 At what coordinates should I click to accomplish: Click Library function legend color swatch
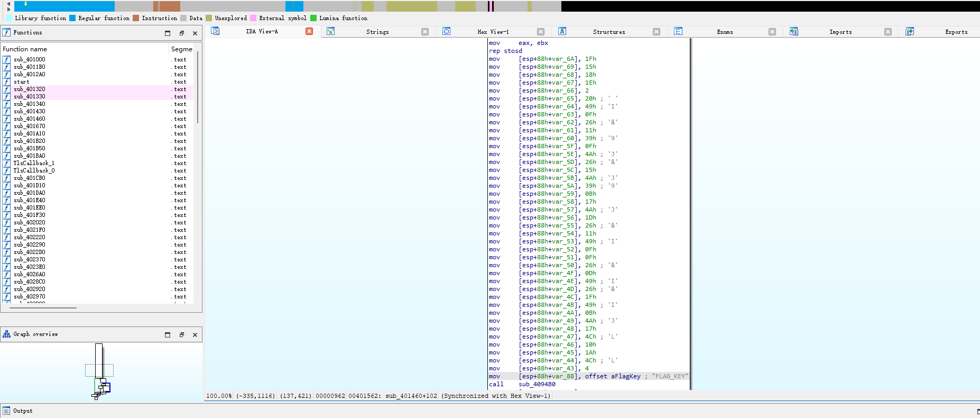[9, 18]
